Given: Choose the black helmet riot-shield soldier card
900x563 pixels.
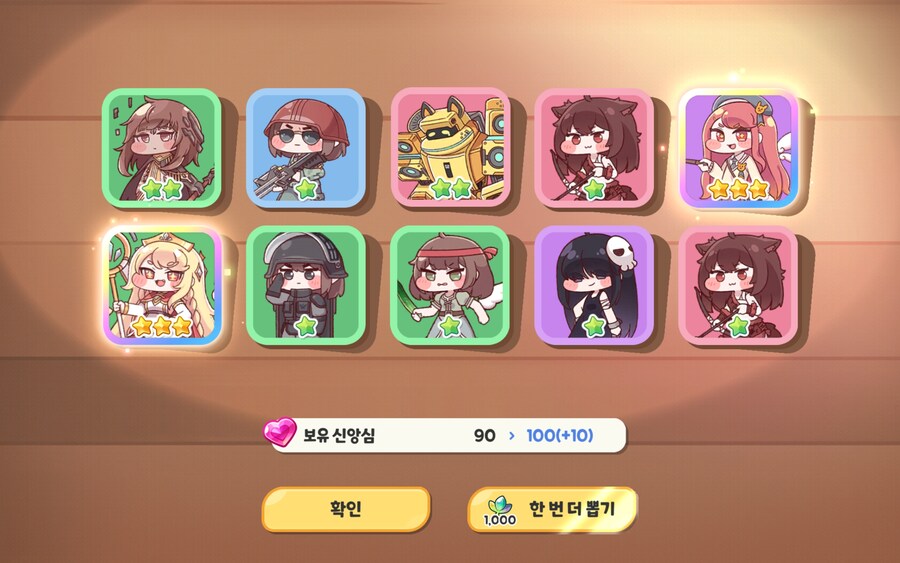Looking at the screenshot, I should click(306, 285).
